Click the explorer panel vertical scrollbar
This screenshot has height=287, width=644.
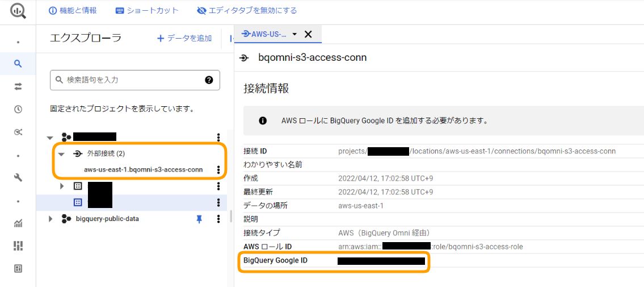pos(231,215)
